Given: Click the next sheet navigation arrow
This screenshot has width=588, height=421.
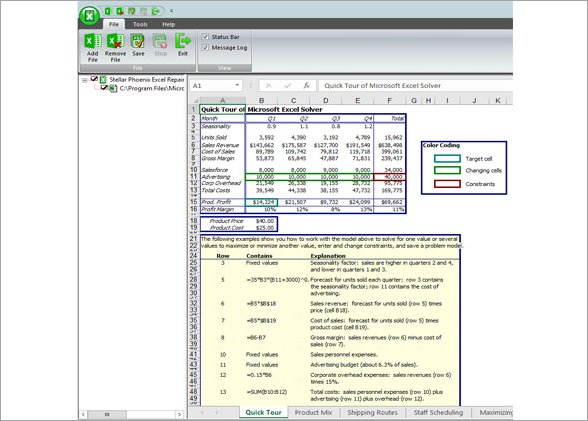Looking at the screenshot, I should click(217, 412).
